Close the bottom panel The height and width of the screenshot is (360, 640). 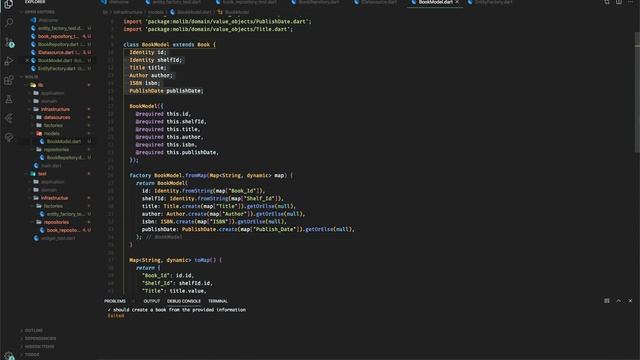click(630, 301)
